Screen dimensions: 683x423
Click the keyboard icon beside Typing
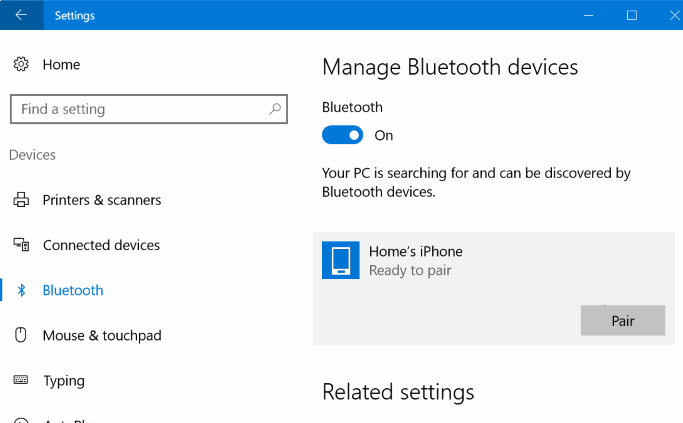[x=21, y=381]
